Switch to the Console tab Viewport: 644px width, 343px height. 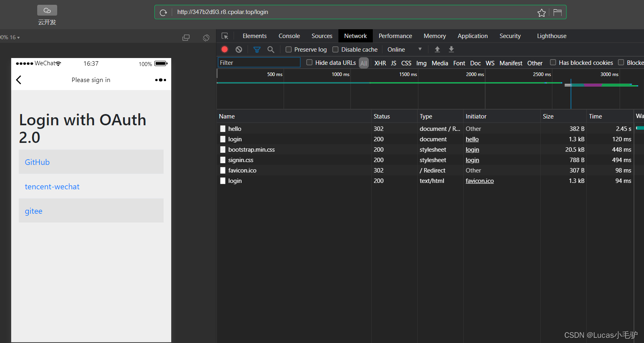click(x=289, y=36)
